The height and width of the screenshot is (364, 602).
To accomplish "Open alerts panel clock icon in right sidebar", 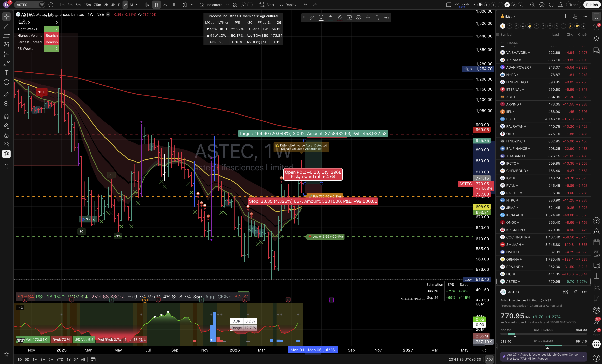I will point(596,27).
